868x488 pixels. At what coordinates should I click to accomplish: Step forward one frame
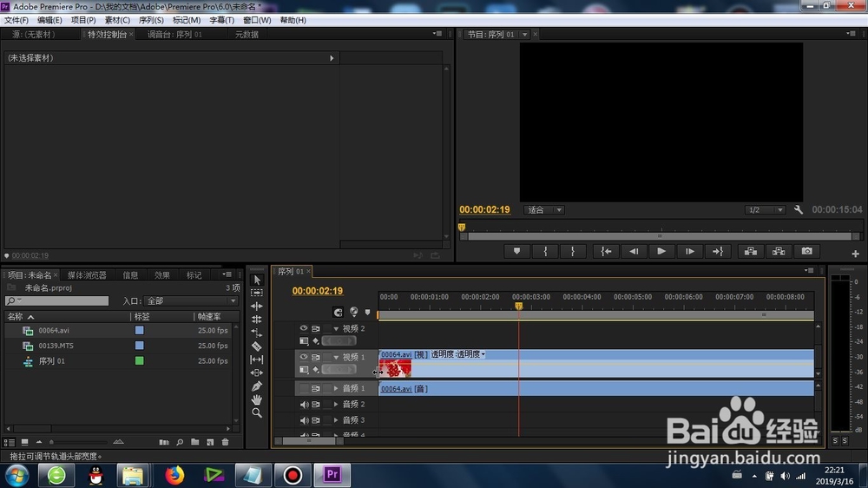coord(690,252)
